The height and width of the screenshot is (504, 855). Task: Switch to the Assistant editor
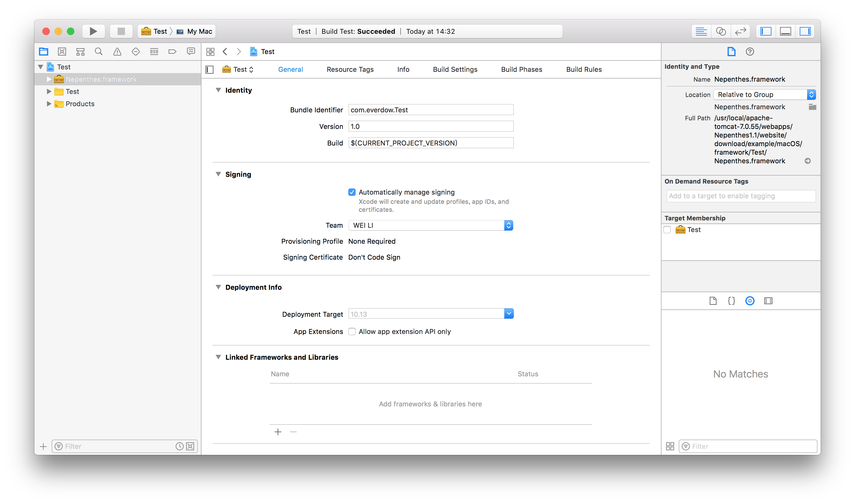point(721,31)
